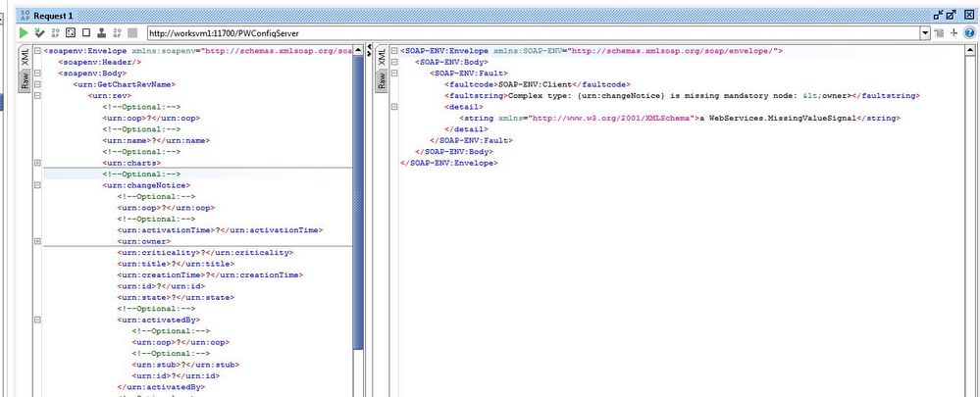This screenshot has width=980, height=397.
Task: Toggle the request/response split collapse arrows
Action: pos(368,52)
